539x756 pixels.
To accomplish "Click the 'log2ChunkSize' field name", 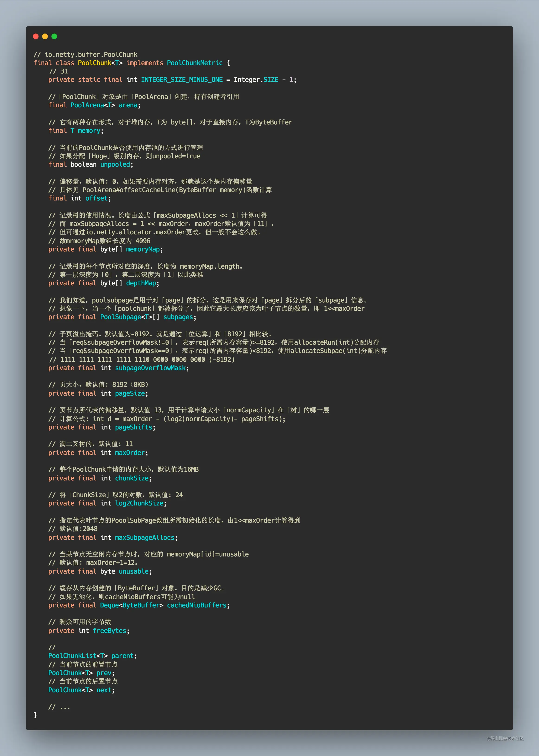I will coord(139,503).
